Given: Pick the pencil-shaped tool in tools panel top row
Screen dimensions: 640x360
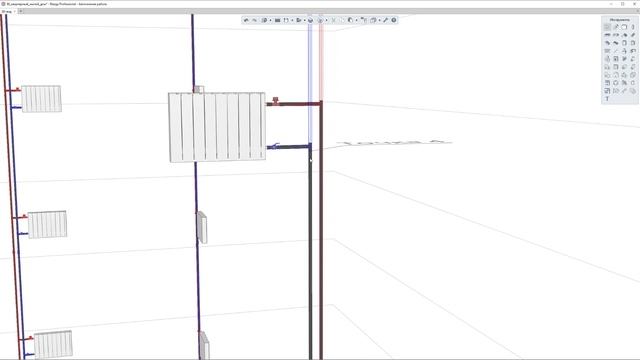Looking at the screenshot, I should point(616,27).
